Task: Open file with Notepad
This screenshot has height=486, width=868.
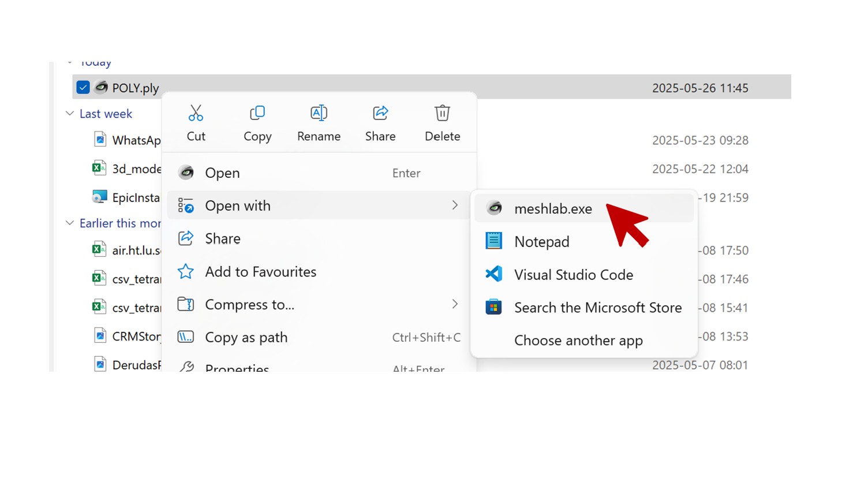Action: pyautogui.click(x=541, y=242)
